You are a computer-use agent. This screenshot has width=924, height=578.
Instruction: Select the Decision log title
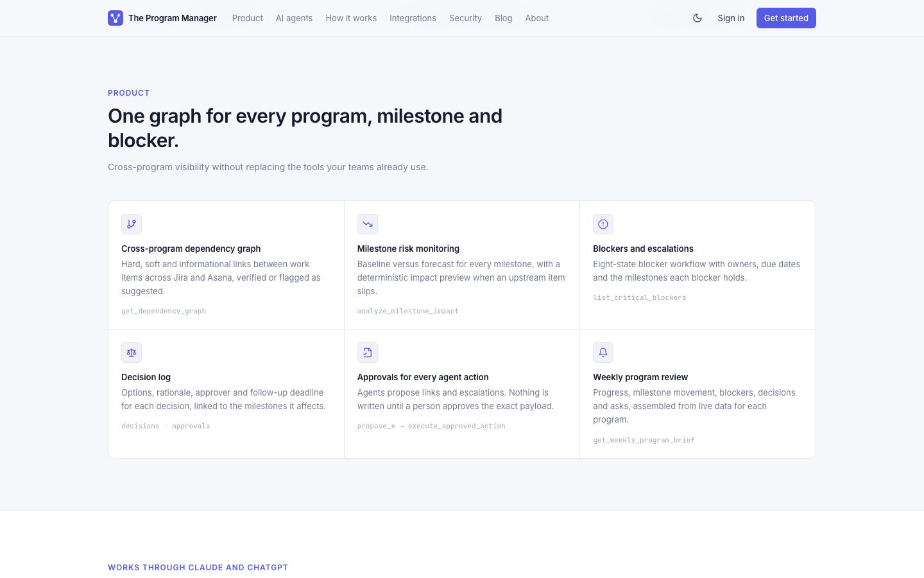pos(146,377)
